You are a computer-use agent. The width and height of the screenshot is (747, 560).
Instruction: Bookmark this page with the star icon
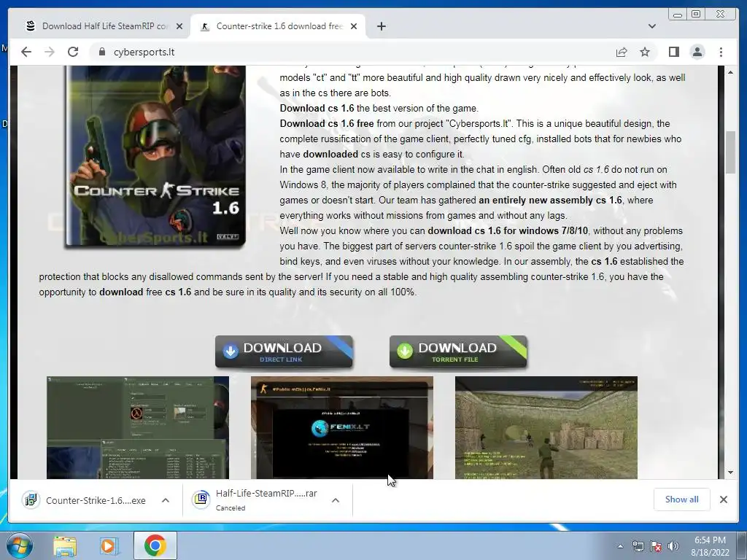[645, 52]
